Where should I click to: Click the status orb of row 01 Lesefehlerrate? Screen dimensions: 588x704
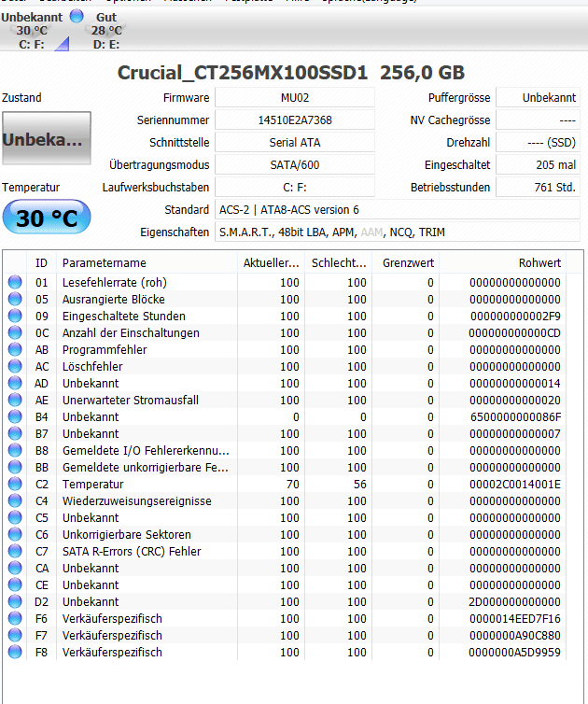pyautogui.click(x=15, y=282)
